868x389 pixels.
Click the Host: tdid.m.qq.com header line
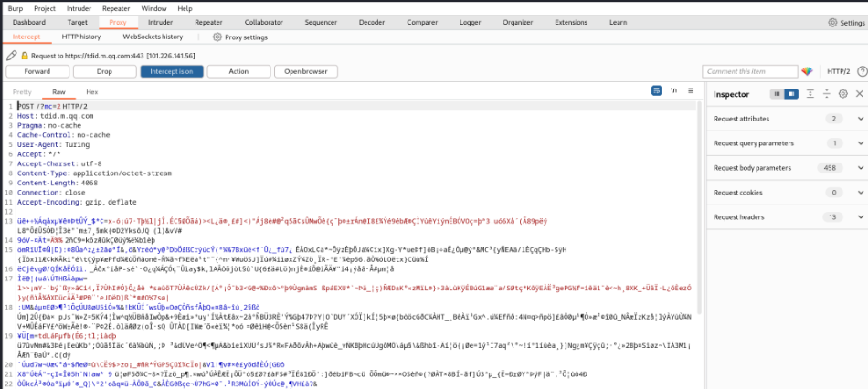click(56, 116)
